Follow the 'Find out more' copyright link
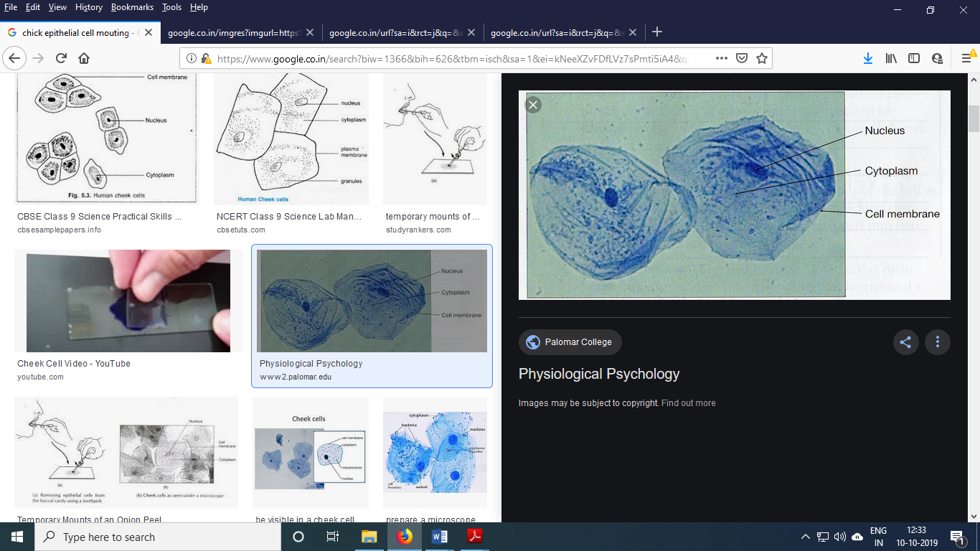Image resolution: width=980 pixels, height=551 pixels. pos(688,403)
